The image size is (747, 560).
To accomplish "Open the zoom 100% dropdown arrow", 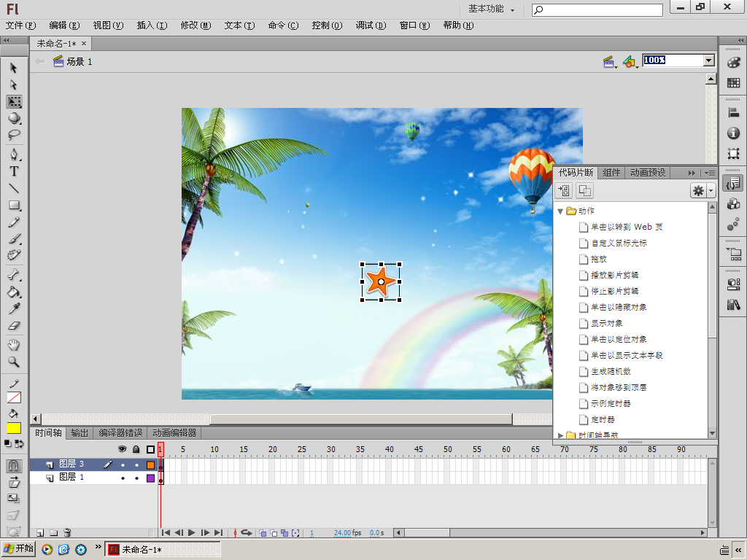I will (x=709, y=60).
